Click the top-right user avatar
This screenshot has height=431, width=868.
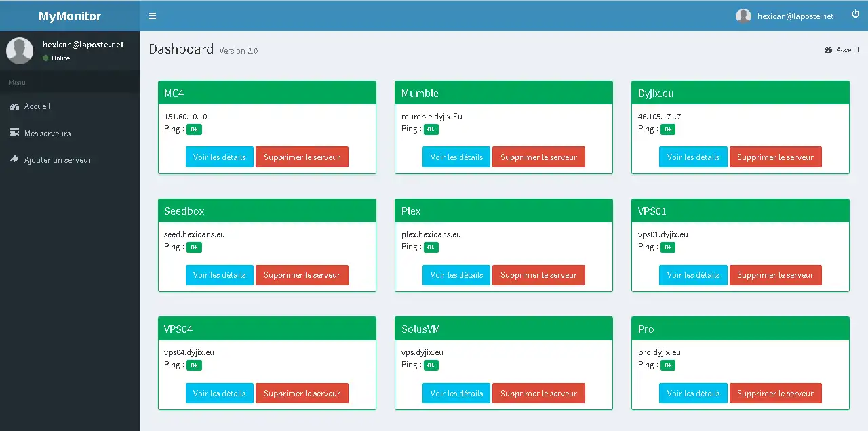click(x=743, y=16)
